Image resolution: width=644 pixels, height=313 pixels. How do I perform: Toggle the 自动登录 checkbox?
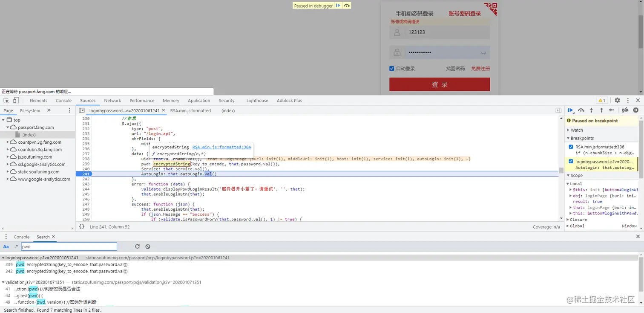point(392,69)
